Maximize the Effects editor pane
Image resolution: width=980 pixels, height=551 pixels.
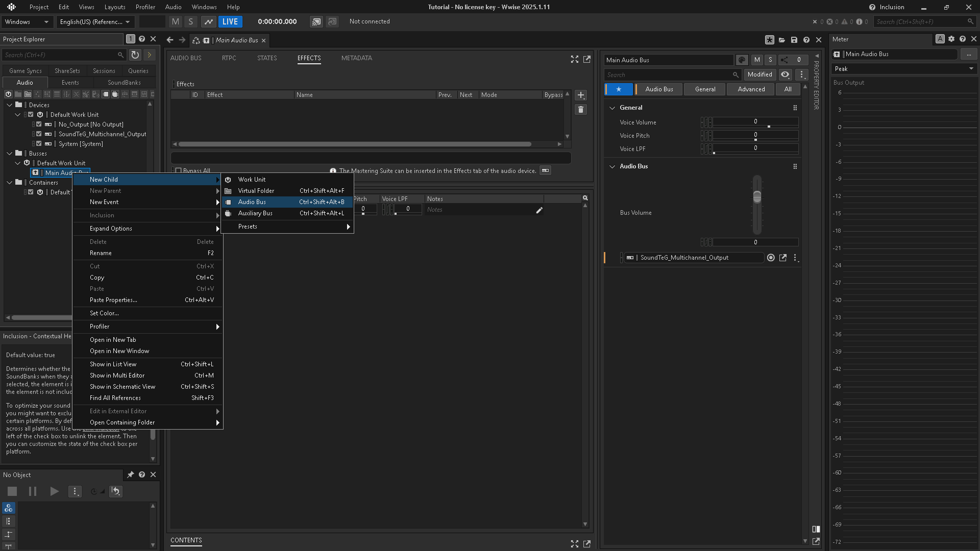click(x=575, y=59)
